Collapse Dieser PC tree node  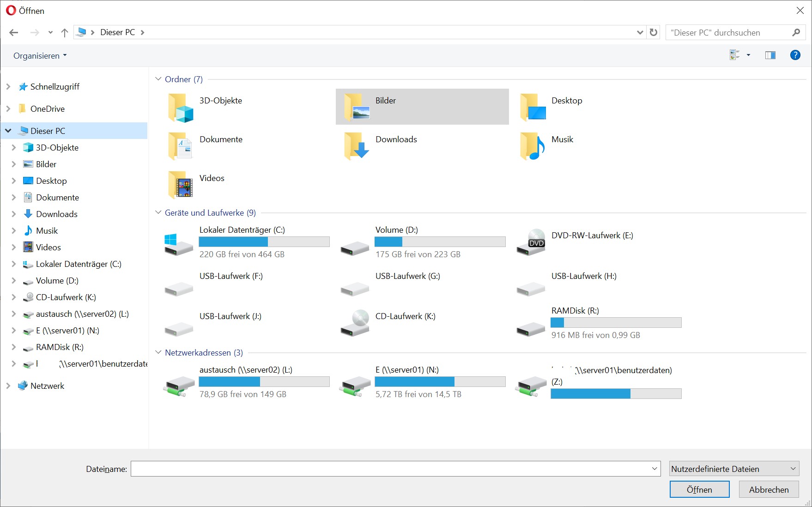[x=8, y=131]
